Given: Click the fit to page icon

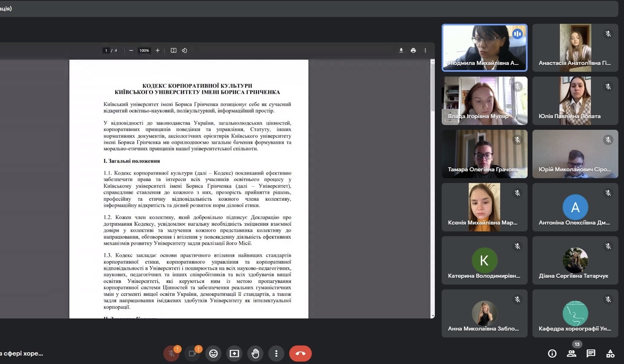Looking at the screenshot, I should [x=173, y=50].
